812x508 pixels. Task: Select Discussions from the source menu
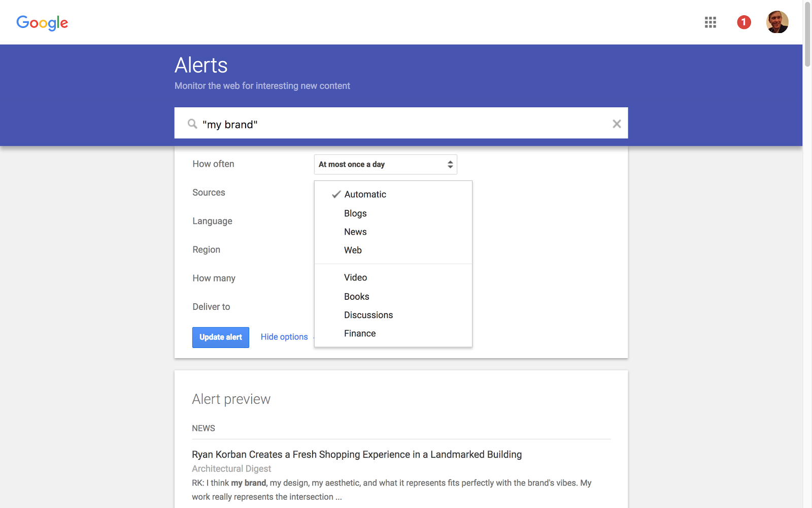368,314
